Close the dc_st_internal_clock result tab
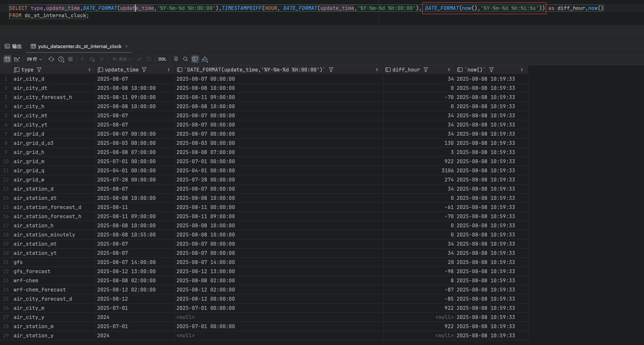This screenshot has width=644, height=345. 127,46
